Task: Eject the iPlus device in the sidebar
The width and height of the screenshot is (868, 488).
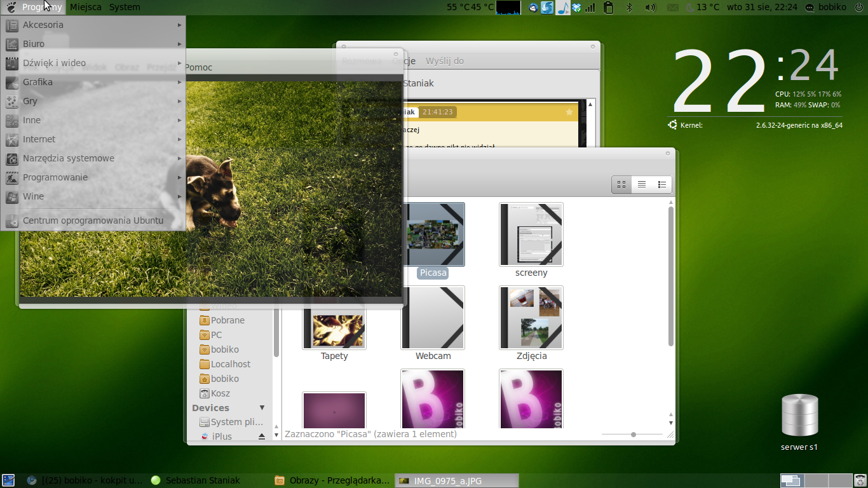Action: pos(261,437)
